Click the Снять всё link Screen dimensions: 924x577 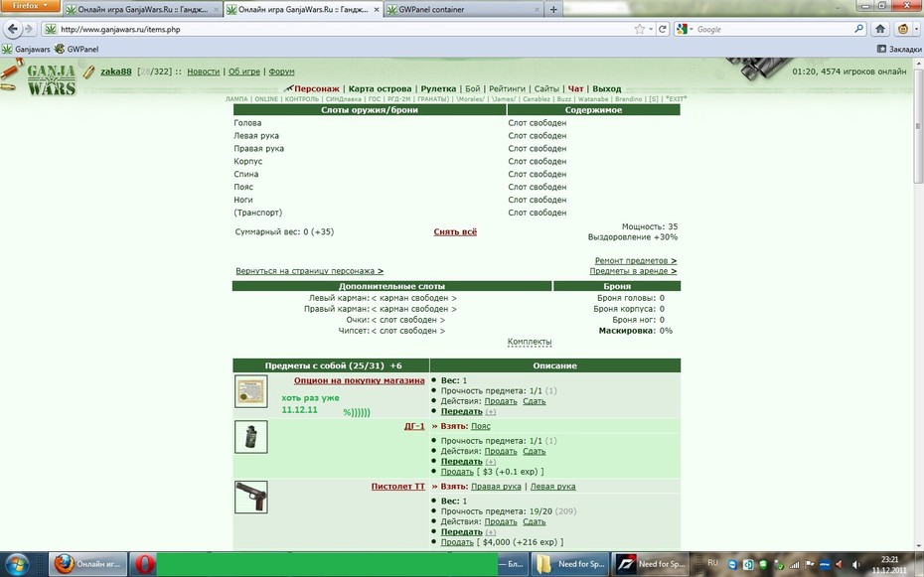[455, 232]
